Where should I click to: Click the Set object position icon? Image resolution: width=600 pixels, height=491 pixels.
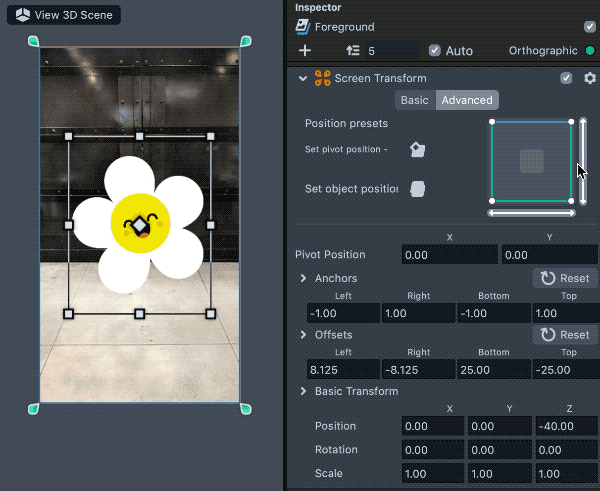(418, 189)
